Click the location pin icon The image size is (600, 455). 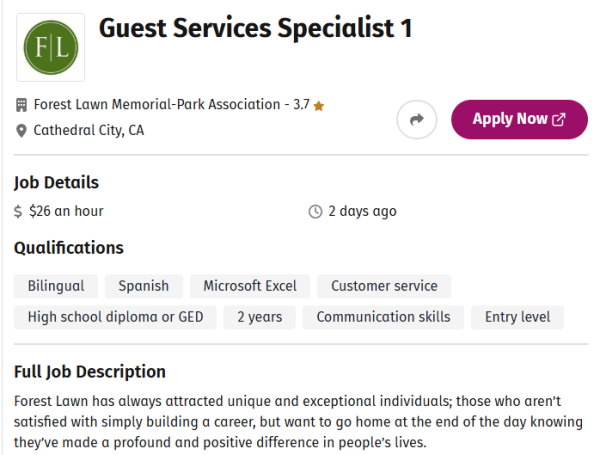pos(21,131)
